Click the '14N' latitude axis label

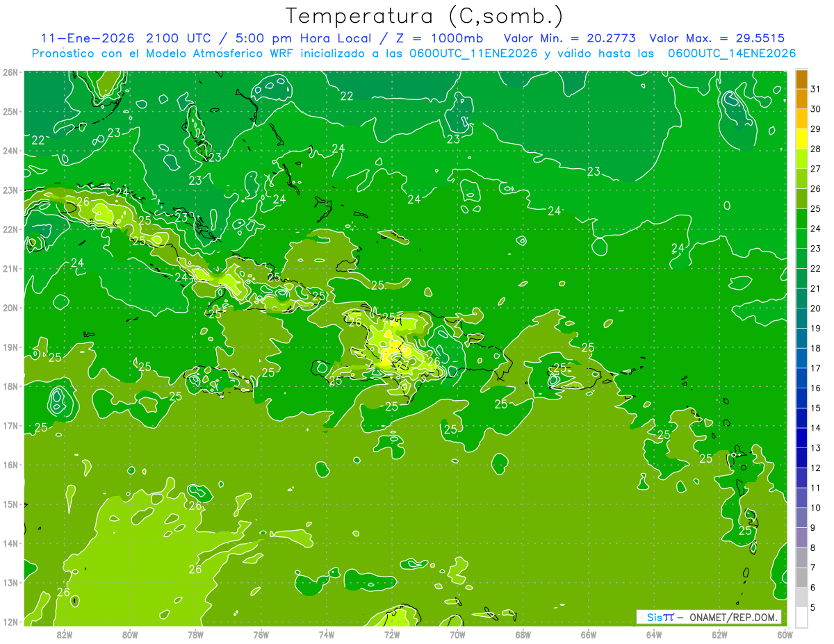(x=10, y=543)
